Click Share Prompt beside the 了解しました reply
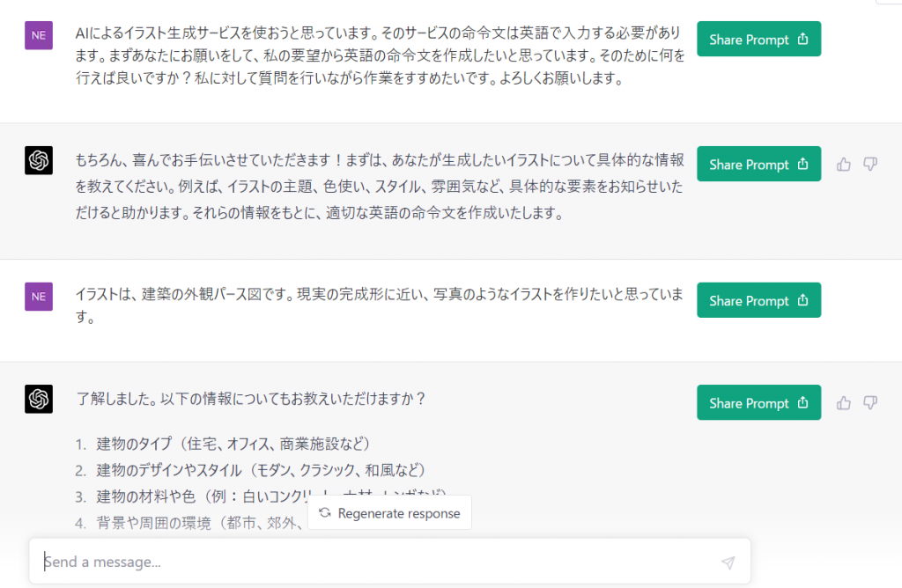 pyautogui.click(x=758, y=402)
